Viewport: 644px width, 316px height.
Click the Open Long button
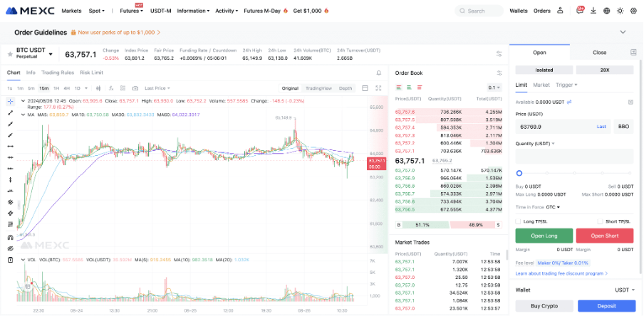(544, 236)
